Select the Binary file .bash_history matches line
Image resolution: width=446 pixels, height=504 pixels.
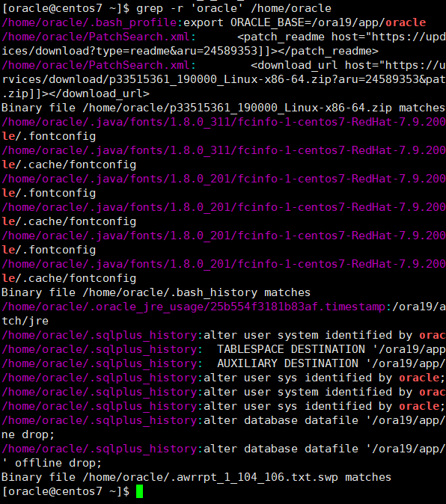[156, 292]
